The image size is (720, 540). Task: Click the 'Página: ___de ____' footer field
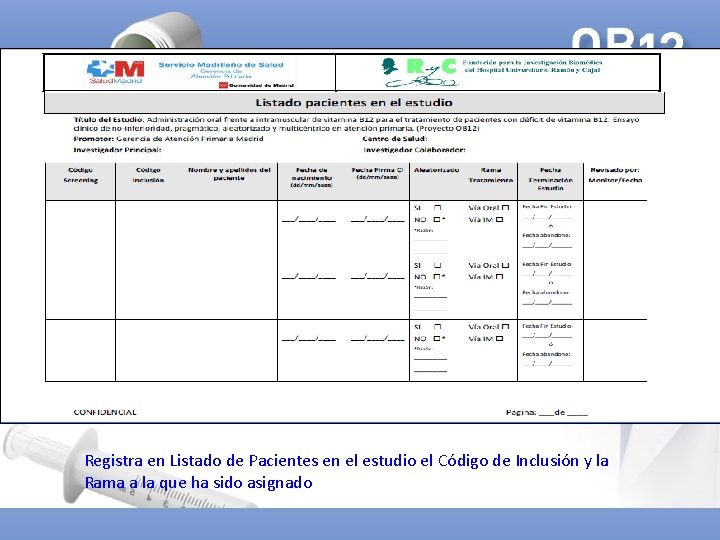(x=547, y=412)
